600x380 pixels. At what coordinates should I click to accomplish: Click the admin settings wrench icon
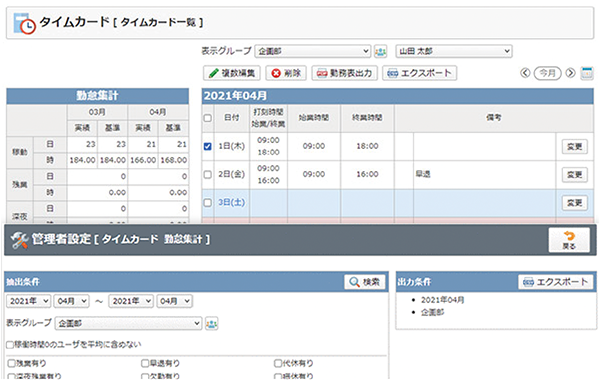point(19,240)
